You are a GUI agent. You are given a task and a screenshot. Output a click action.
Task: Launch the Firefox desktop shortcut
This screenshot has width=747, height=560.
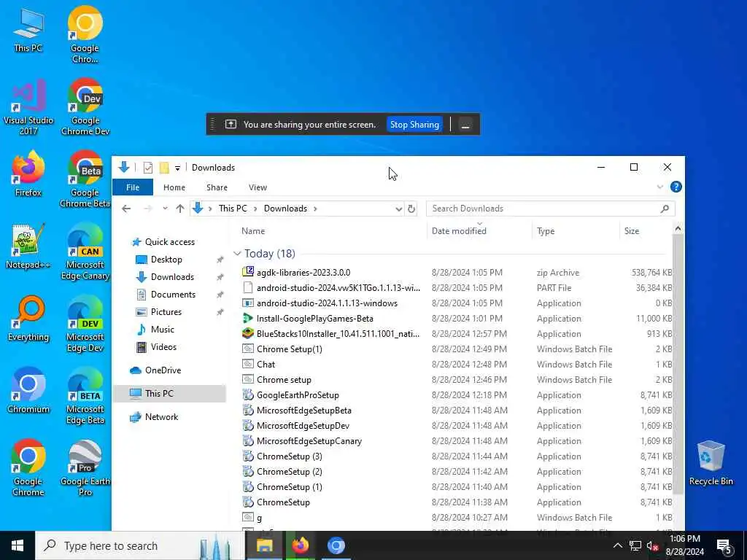pyautogui.click(x=28, y=174)
